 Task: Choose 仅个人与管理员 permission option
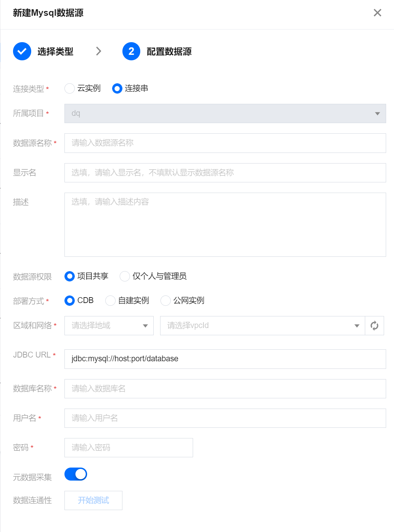[x=125, y=276]
